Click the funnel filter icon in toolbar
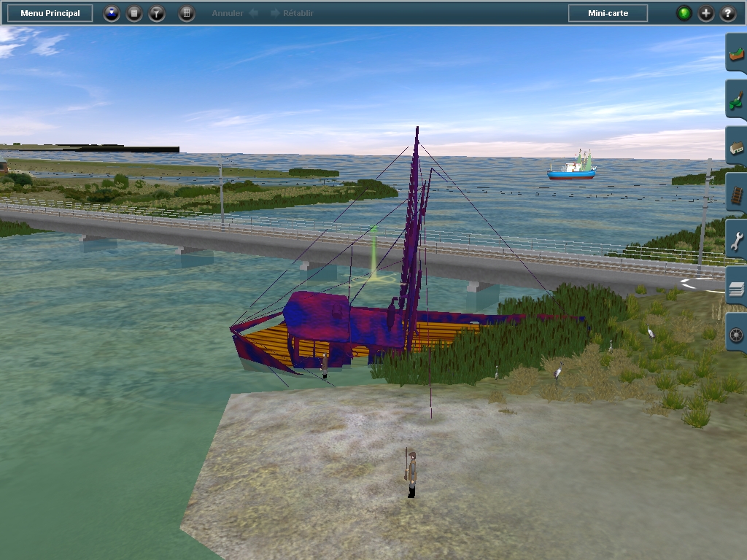The height and width of the screenshot is (560, 747). (x=157, y=13)
